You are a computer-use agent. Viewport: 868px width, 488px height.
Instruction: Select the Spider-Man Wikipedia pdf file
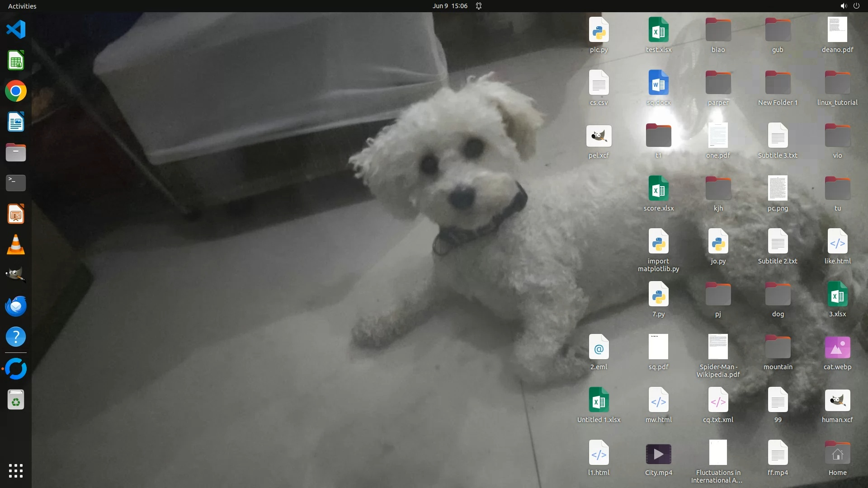[x=718, y=348]
